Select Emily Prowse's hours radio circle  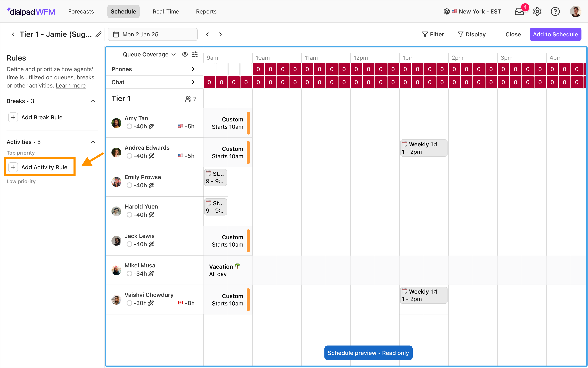129,185
